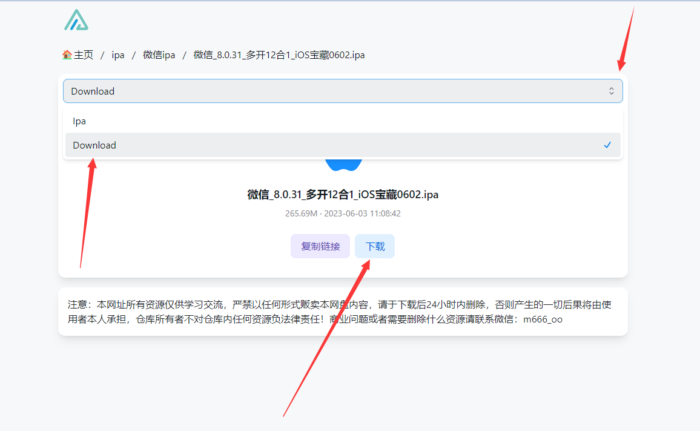Click the teal triangle site logo

pos(76,20)
